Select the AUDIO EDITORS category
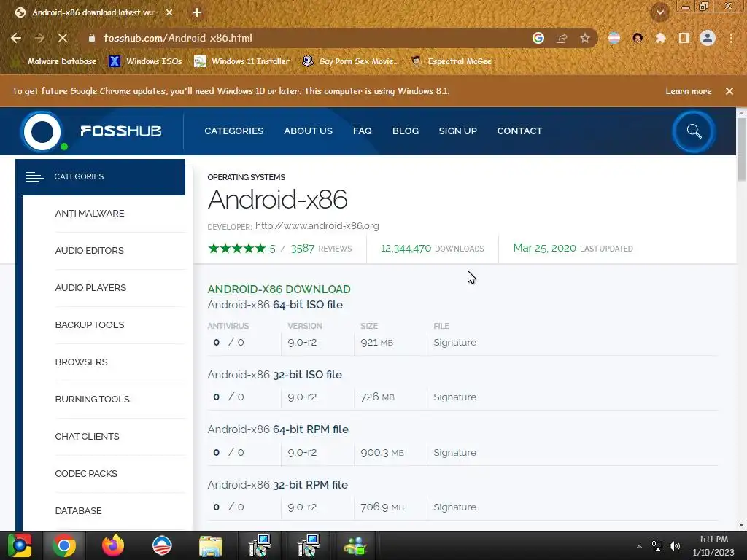Viewport: 747px width, 560px height. pos(90,251)
